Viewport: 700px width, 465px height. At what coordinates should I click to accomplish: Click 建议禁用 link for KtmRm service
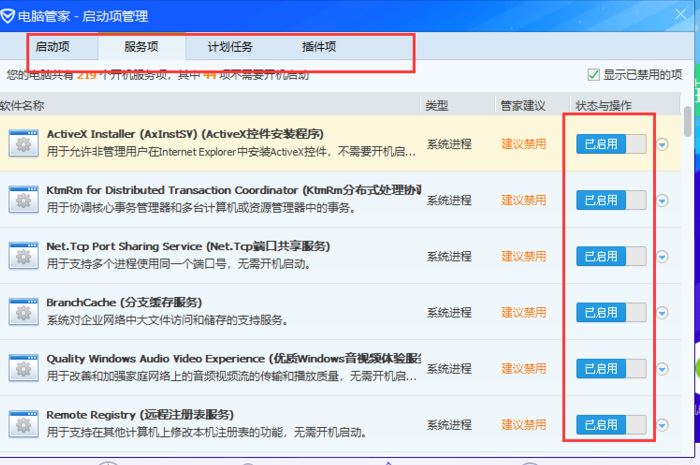(524, 200)
